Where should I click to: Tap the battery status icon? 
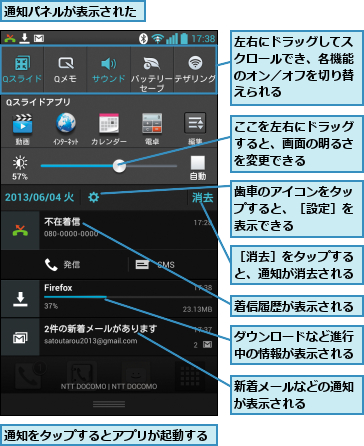click(184, 39)
